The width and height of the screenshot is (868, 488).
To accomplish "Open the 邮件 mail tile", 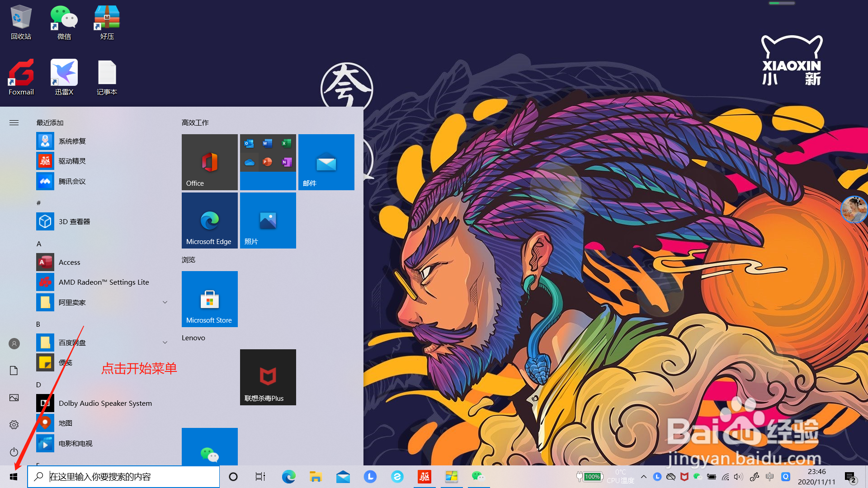I will [x=326, y=162].
